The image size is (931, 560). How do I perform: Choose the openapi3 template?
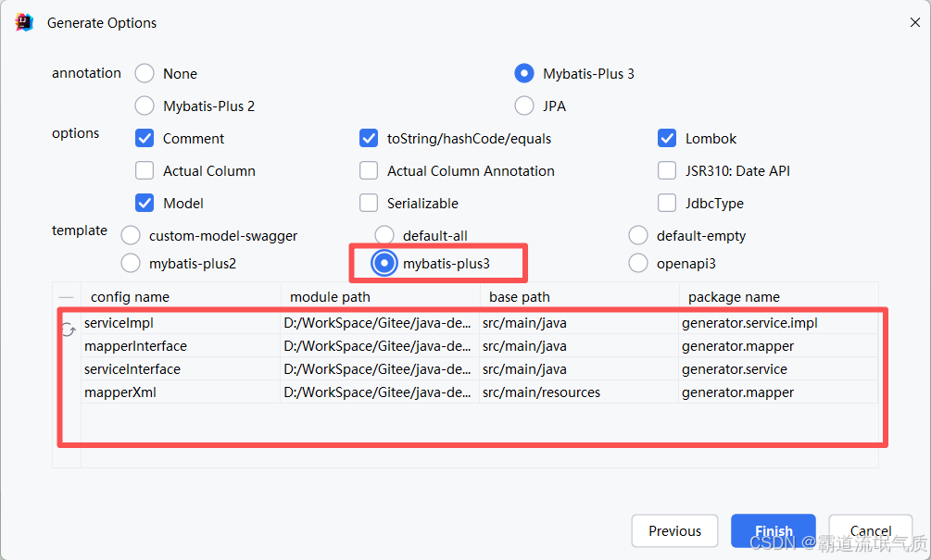point(638,263)
